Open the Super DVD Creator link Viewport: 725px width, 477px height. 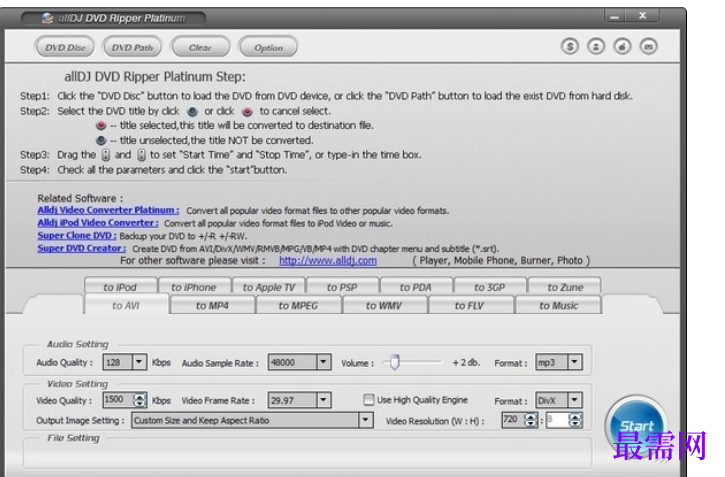(82, 248)
